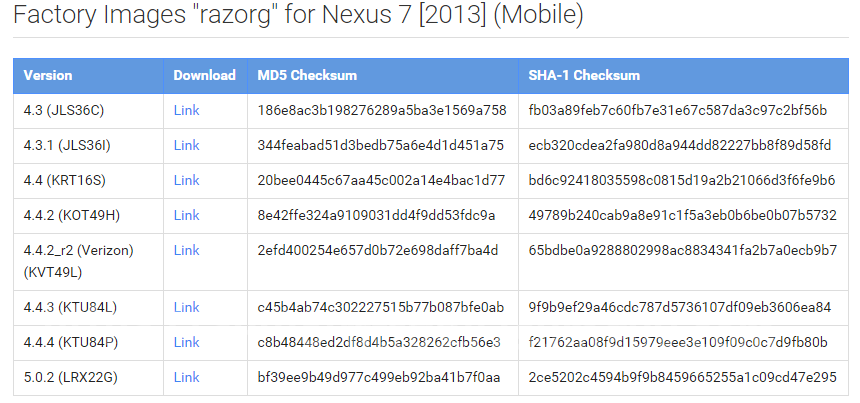Open download Link for 5.0.2 (LRX22G)
The image size is (860, 403).
click(x=186, y=378)
